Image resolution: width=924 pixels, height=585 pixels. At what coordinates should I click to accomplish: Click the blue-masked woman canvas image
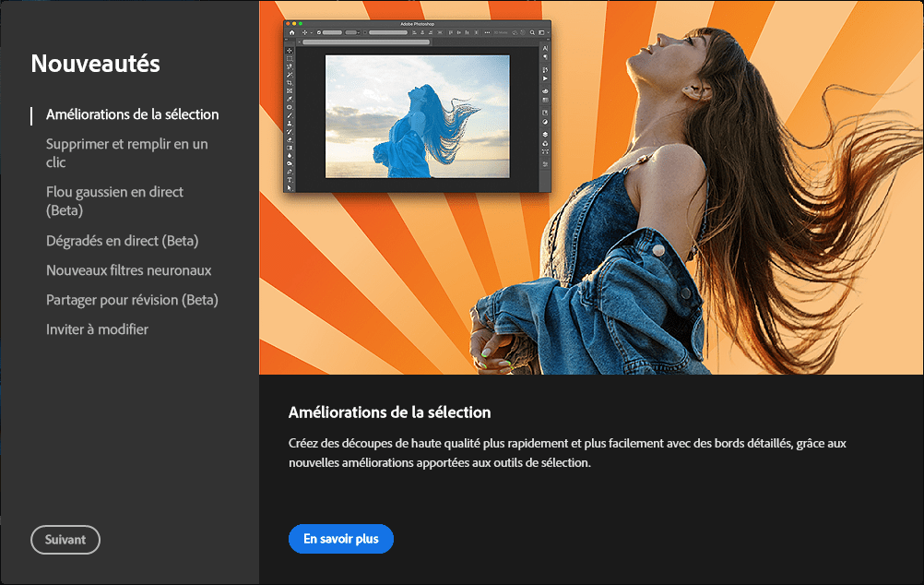[417, 116]
